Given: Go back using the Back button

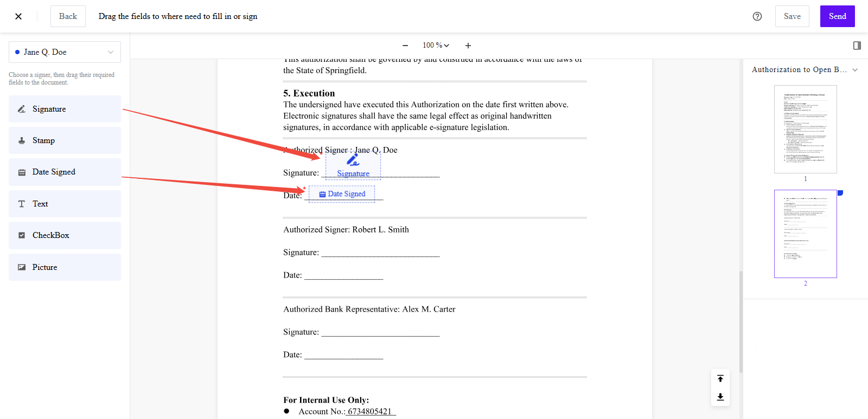Looking at the screenshot, I should (68, 16).
